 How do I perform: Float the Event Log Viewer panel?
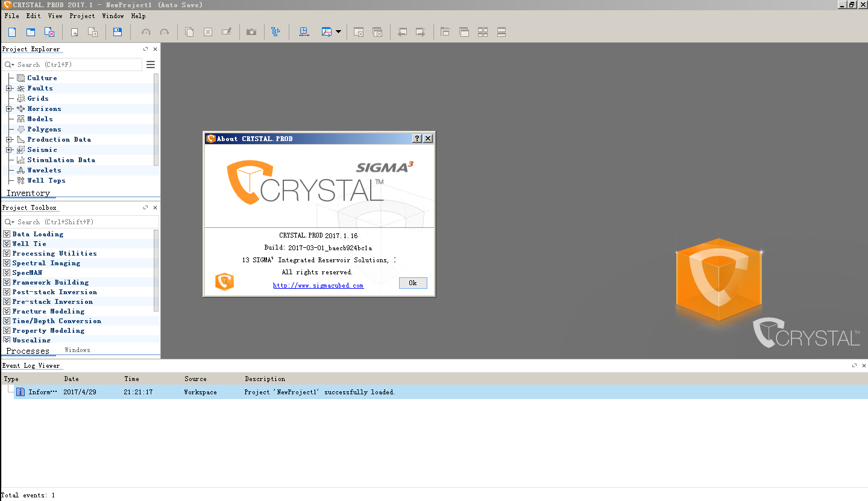pos(854,365)
